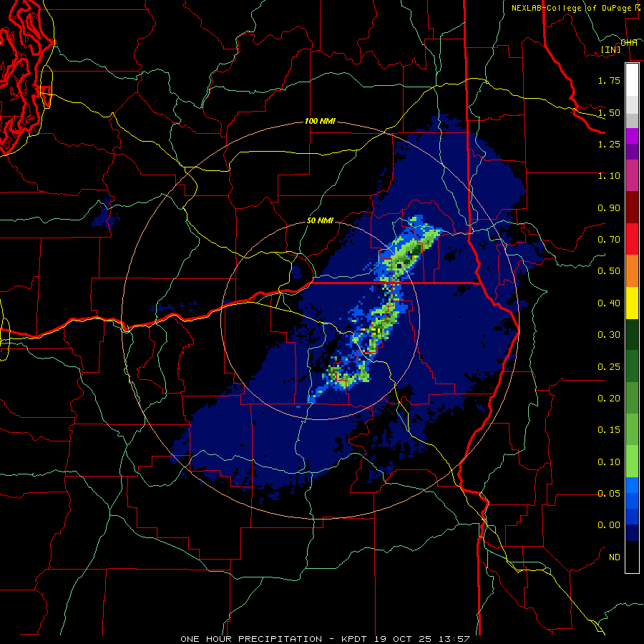
Task: Click the 0.05 legend value
Action: coord(609,494)
